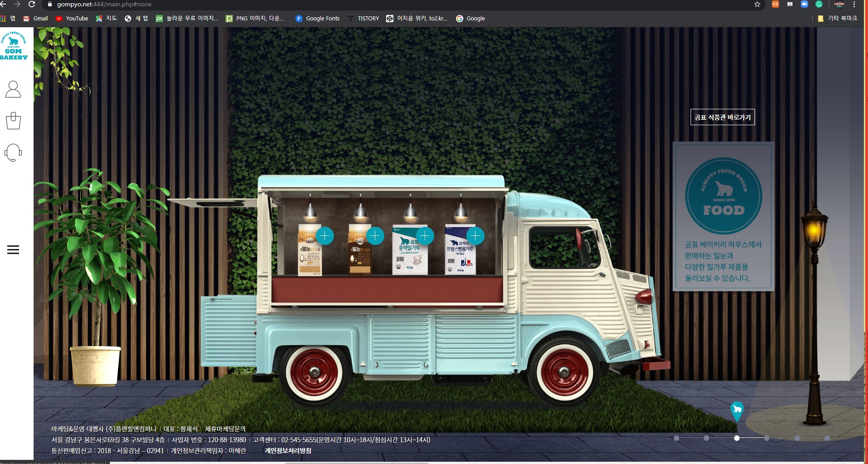The width and height of the screenshot is (868, 464).
Task: Click the site lock security icon
Action: point(50,4)
